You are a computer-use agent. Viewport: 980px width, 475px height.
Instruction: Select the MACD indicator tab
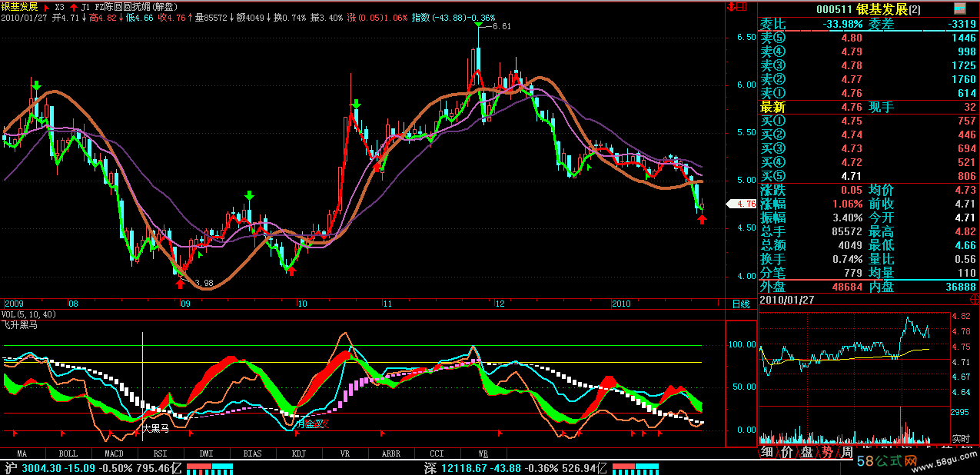point(114,453)
